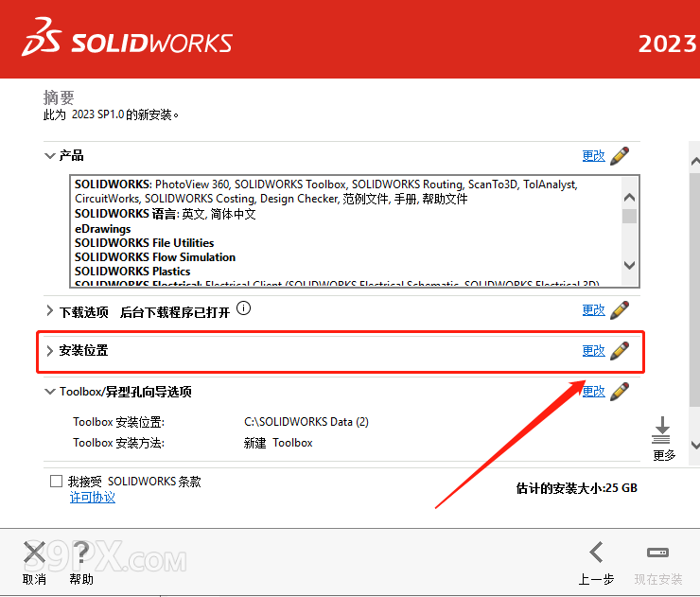Screen dimensions: 700x597
Task: Click the info icon next to 后台下载程序已打开
Action: point(244,308)
